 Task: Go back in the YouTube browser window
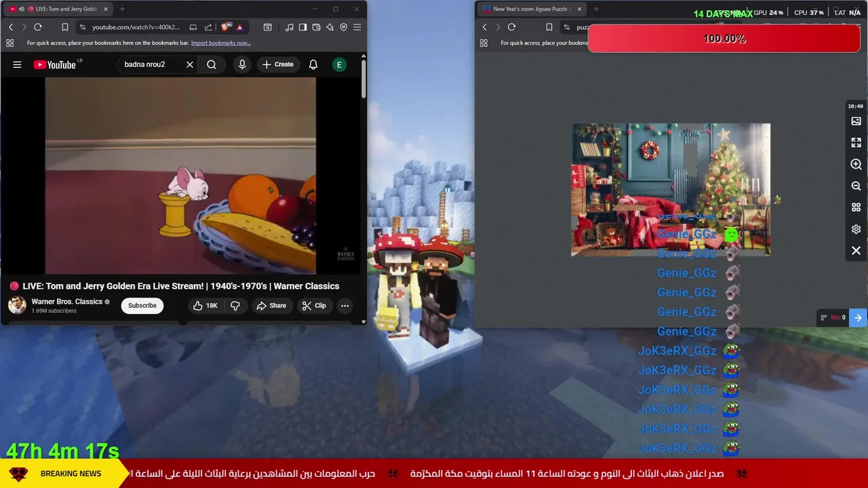11,27
